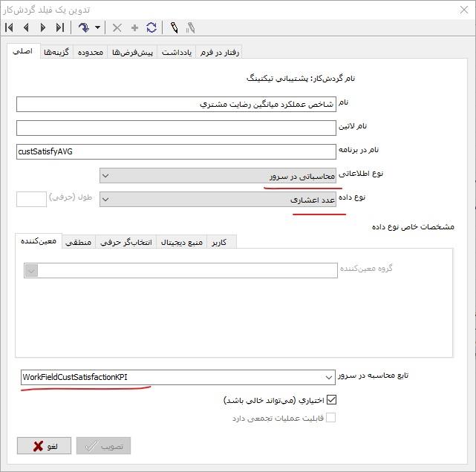Go to next record arrow icon
The image size is (476, 472).
point(43,28)
